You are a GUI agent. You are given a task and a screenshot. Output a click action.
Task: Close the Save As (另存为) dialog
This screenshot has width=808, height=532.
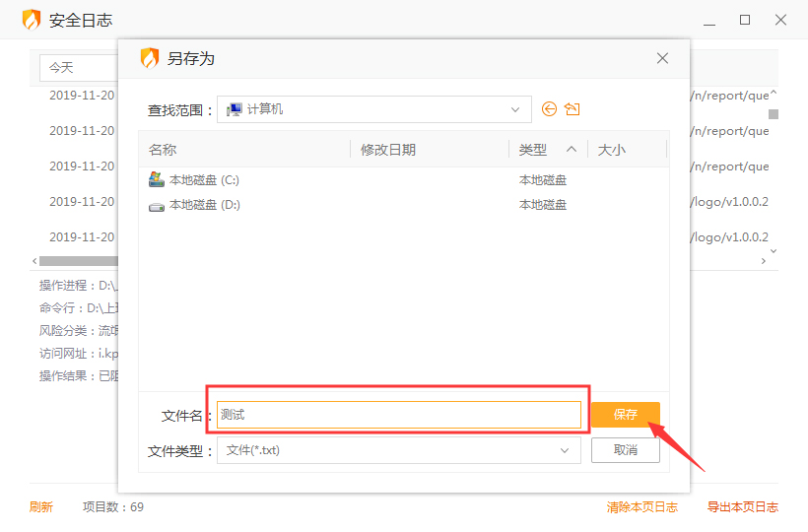click(663, 58)
